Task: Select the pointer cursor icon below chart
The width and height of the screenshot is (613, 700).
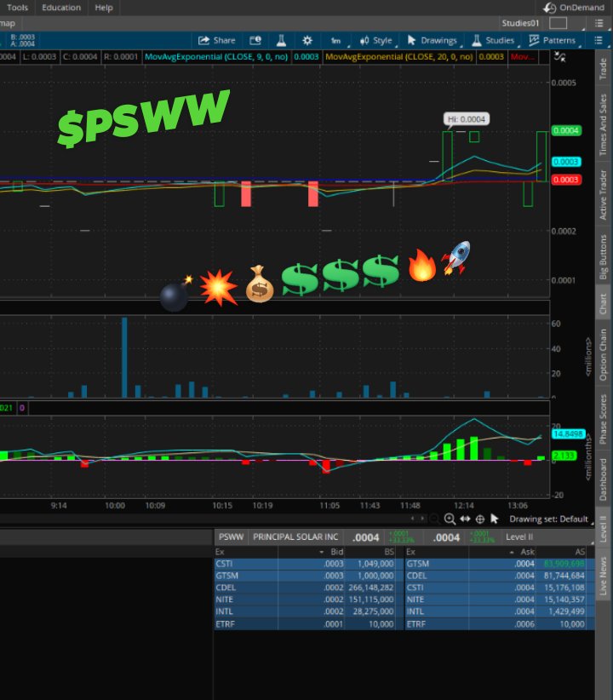Action: click(x=495, y=519)
